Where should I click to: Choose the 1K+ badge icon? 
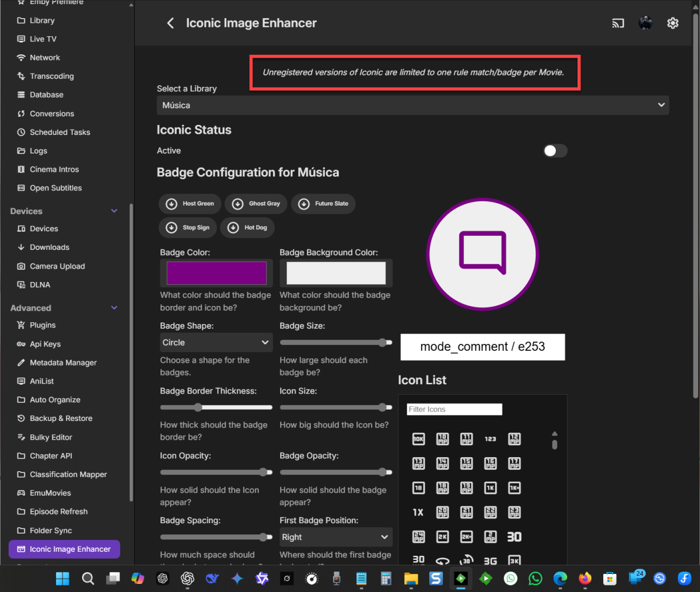(514, 488)
